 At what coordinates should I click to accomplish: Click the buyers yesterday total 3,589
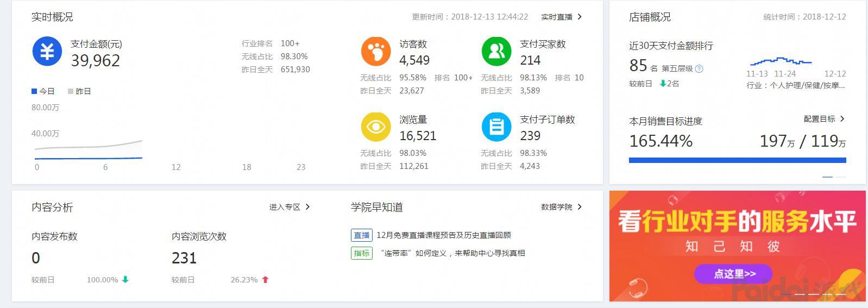pyautogui.click(x=530, y=91)
